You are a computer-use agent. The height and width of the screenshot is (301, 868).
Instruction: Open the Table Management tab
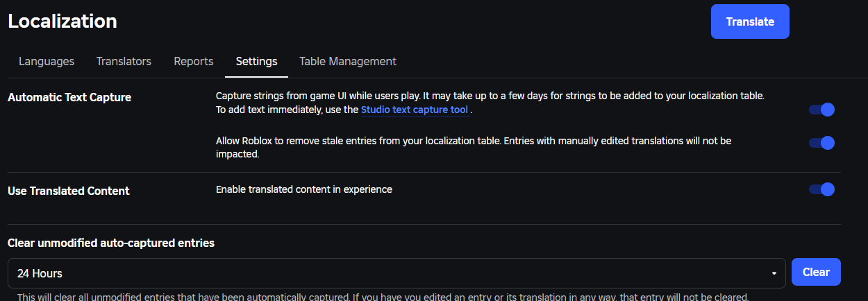click(x=348, y=61)
